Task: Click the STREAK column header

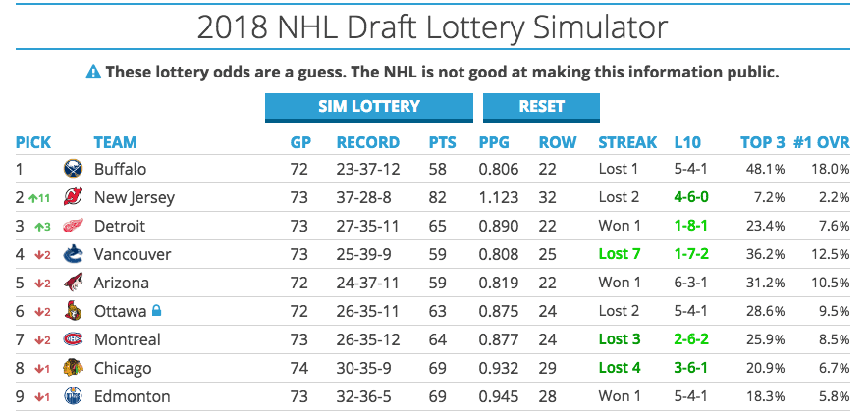Action: (628, 142)
